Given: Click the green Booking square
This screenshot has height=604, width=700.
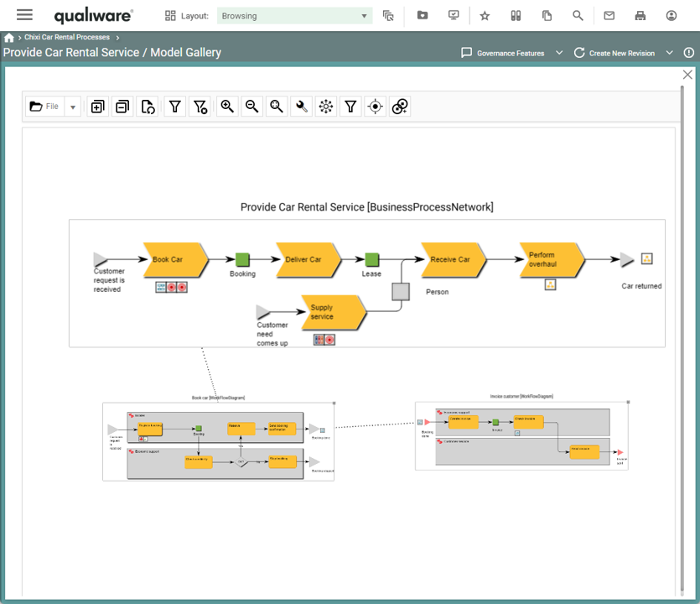Looking at the screenshot, I should coord(242,259).
